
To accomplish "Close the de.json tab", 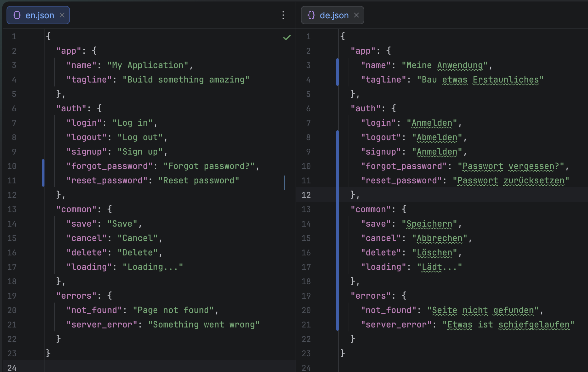I will pyautogui.click(x=356, y=15).
